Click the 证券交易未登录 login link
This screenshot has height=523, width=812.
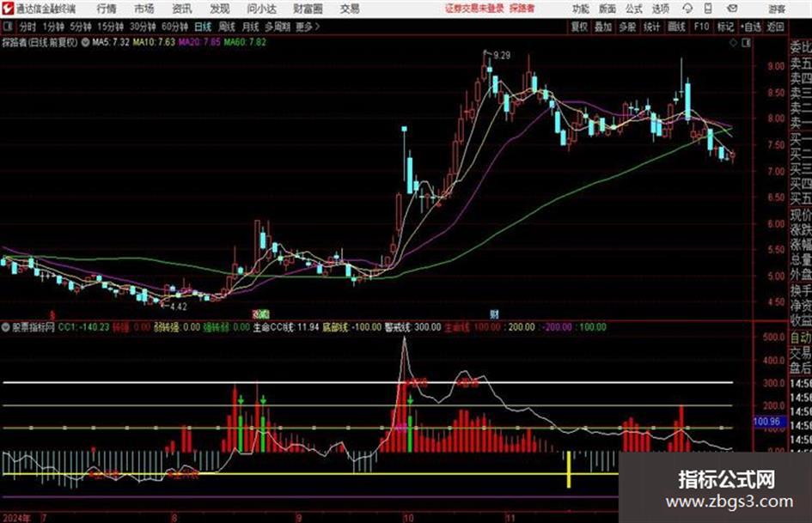click(473, 9)
